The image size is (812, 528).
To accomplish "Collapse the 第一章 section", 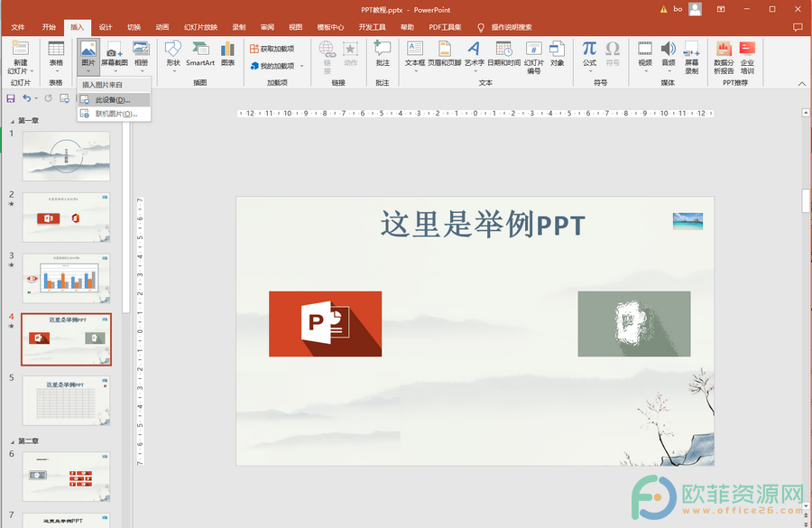I will pyautogui.click(x=13, y=121).
